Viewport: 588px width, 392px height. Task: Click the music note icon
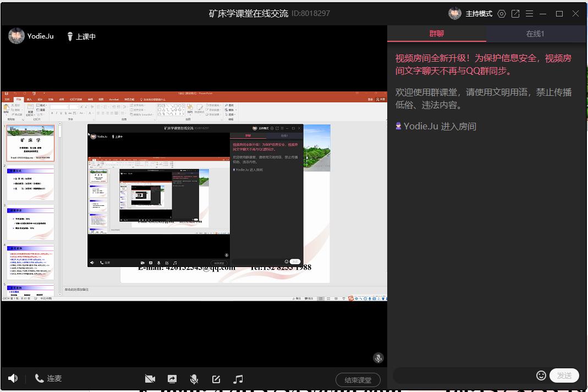(x=238, y=379)
